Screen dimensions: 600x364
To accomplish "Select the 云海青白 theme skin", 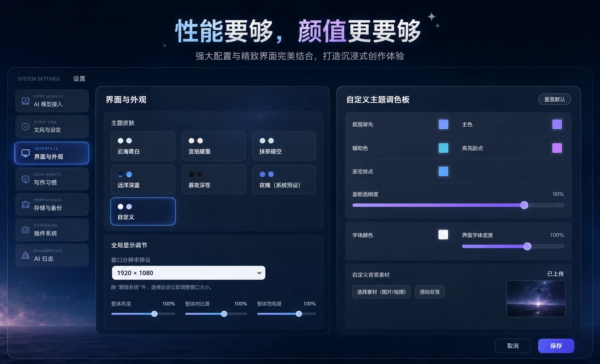I will point(143,146).
